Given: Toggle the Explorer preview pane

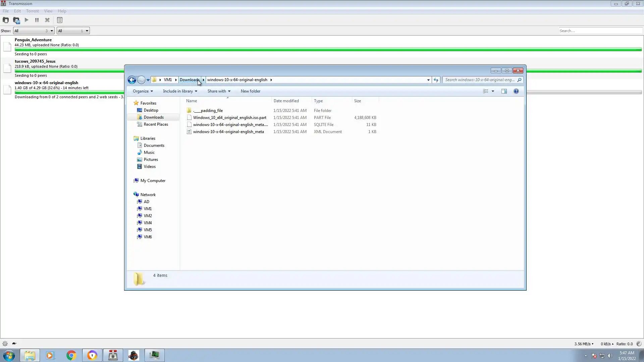Looking at the screenshot, I should pyautogui.click(x=504, y=91).
